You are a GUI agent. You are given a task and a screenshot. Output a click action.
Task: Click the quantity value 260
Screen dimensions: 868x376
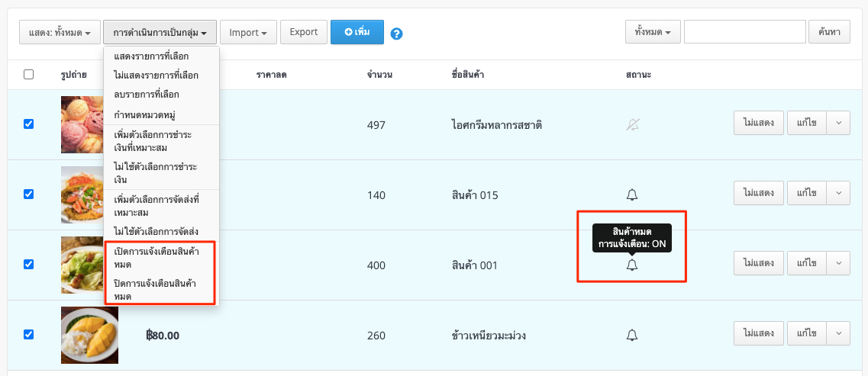pyautogui.click(x=376, y=336)
